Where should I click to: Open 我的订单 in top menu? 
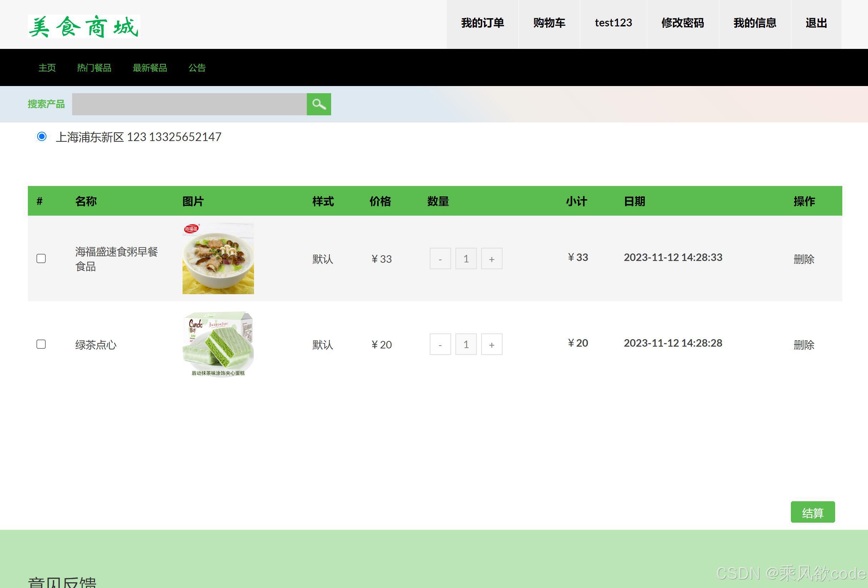point(482,23)
